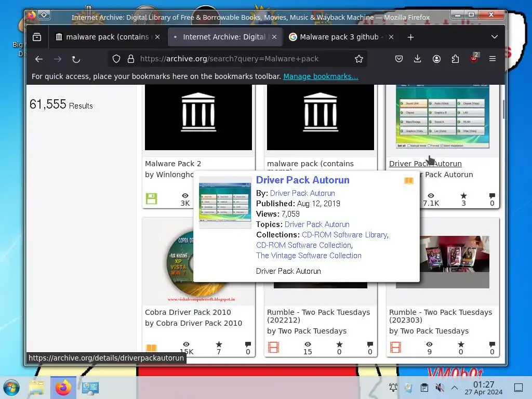Open the Firefox account icon
Screen dimensions: 532x399
[x=436, y=59]
